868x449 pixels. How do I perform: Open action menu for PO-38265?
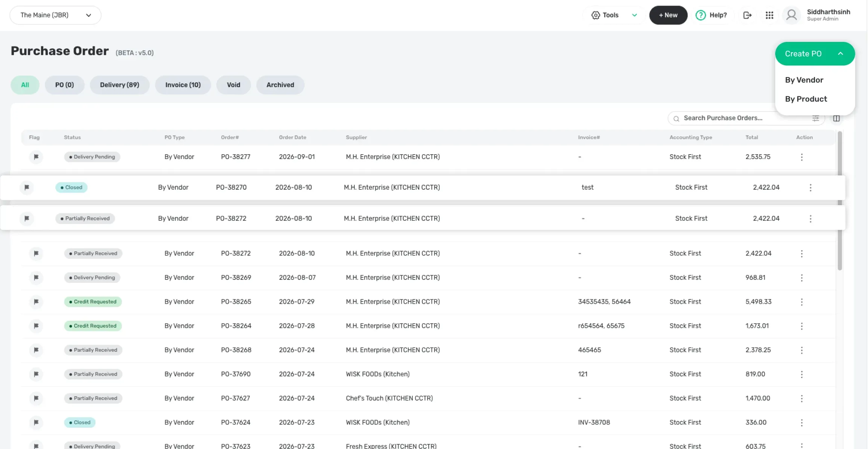coord(801,302)
